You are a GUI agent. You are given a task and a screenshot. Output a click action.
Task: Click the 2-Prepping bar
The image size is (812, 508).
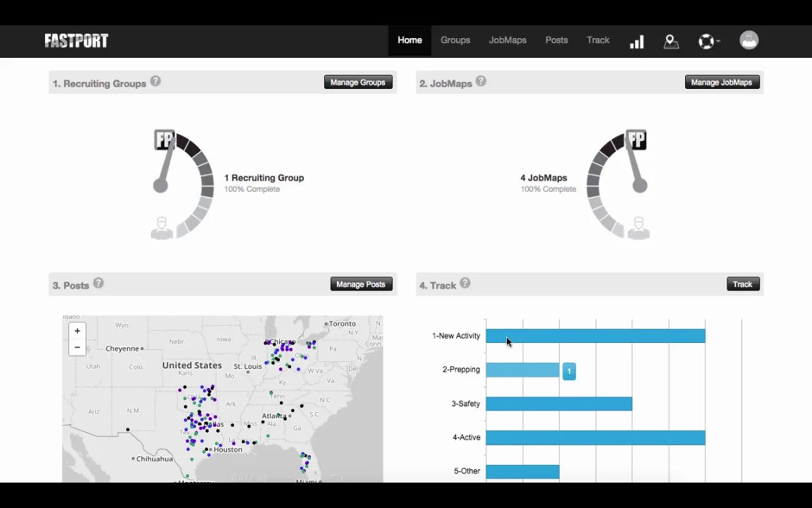coord(522,370)
